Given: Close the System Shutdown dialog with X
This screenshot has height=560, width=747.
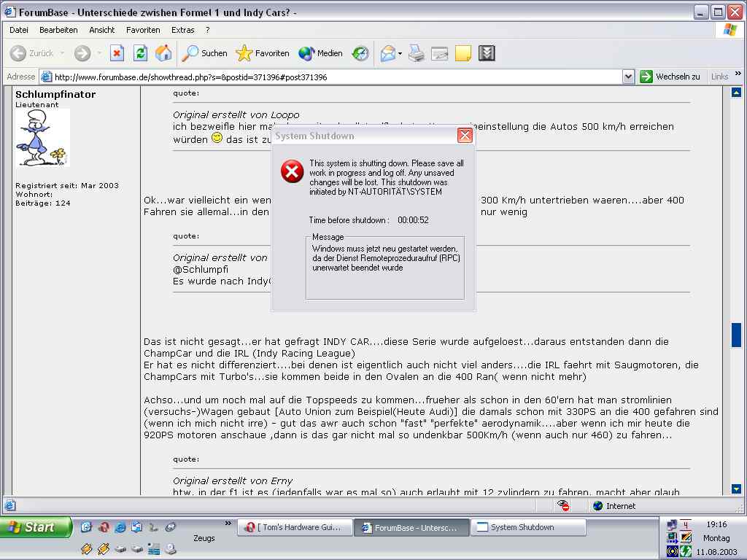Looking at the screenshot, I should 465,136.
